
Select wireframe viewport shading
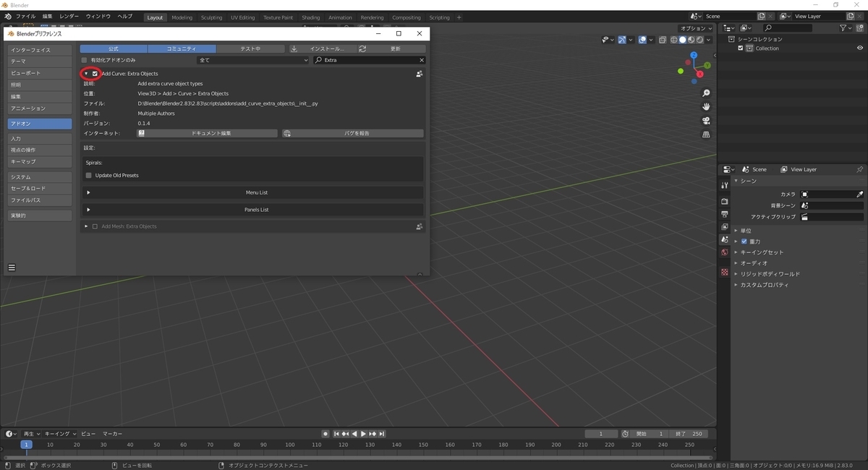click(674, 40)
